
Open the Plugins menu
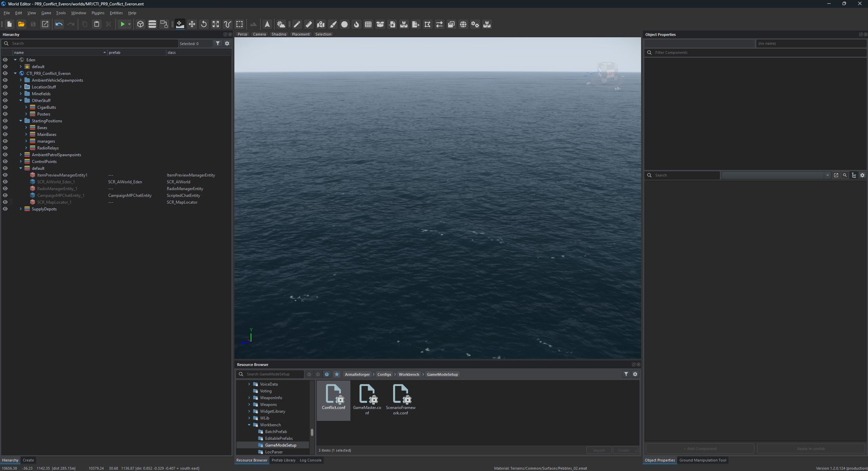tap(98, 13)
